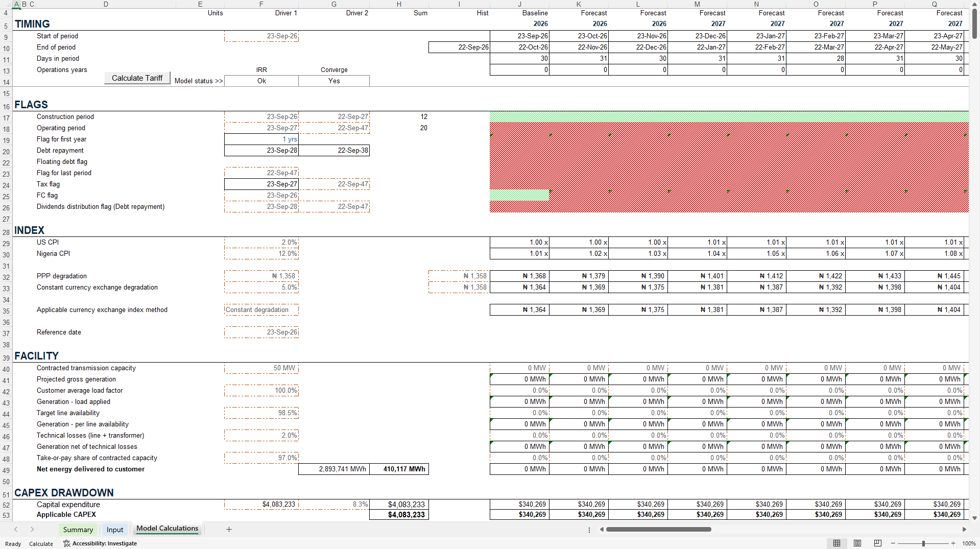Click the tab bar options dots handle
The height and width of the screenshot is (549, 980).
[x=589, y=530]
